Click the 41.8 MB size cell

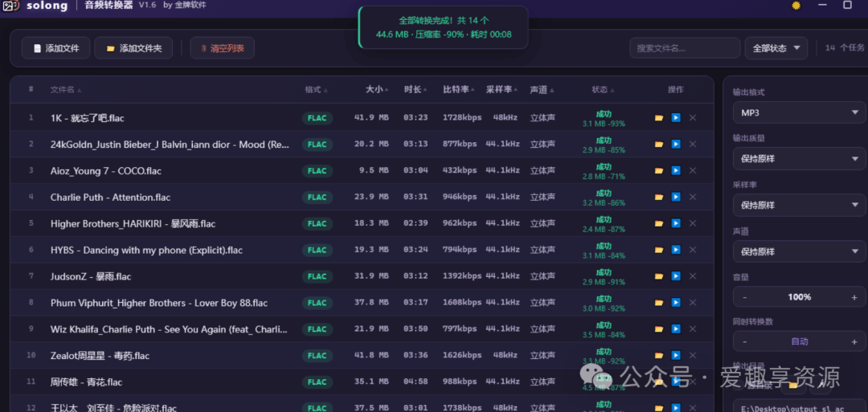(x=371, y=356)
